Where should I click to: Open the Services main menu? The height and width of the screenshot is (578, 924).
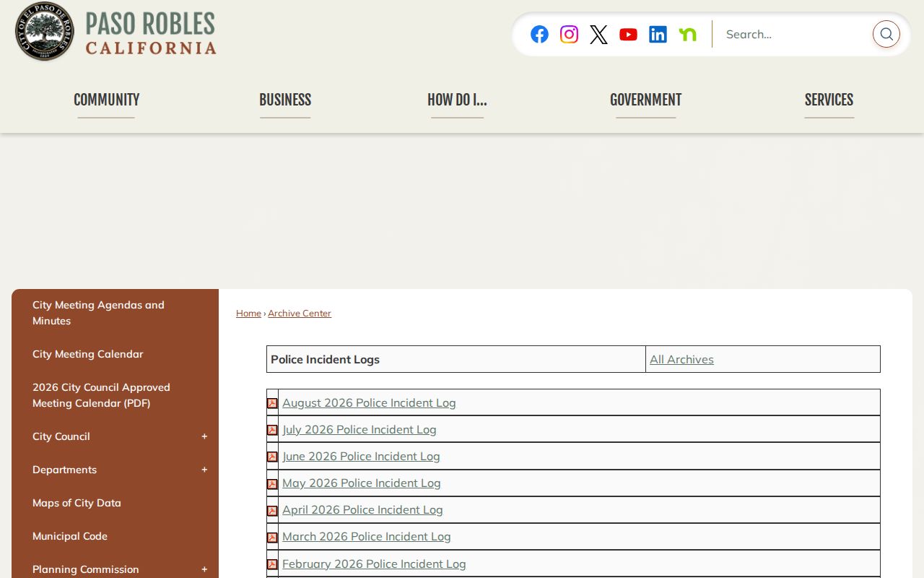pos(829,100)
